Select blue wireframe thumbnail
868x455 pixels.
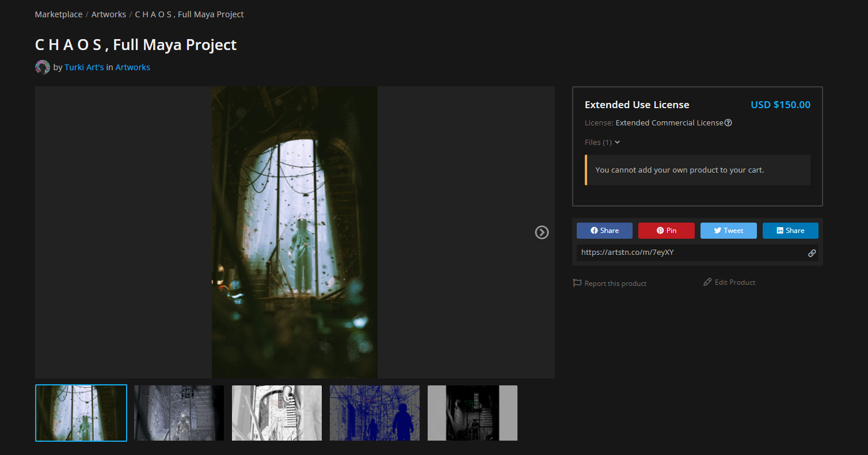[x=375, y=413]
